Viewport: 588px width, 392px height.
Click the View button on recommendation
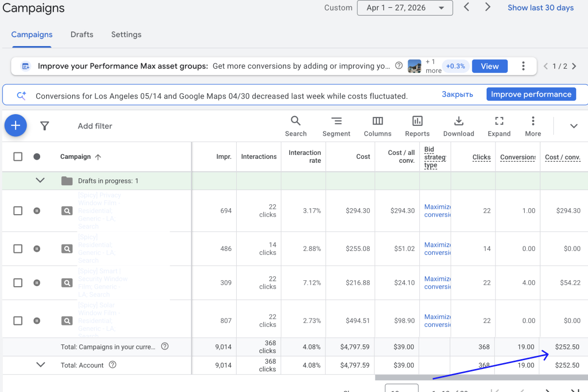pyautogui.click(x=490, y=66)
